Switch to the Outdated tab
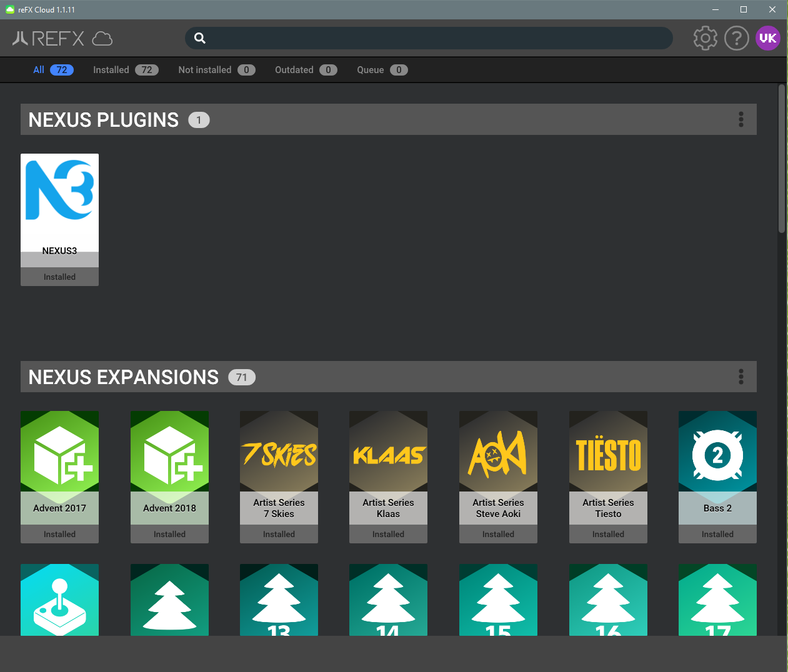Screen dimensions: 788x672 pos(306,70)
